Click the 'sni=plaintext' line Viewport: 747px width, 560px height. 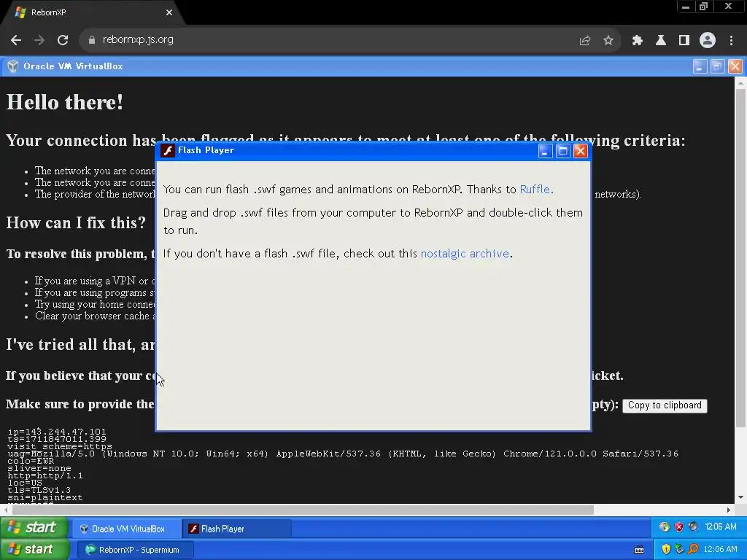(x=45, y=497)
